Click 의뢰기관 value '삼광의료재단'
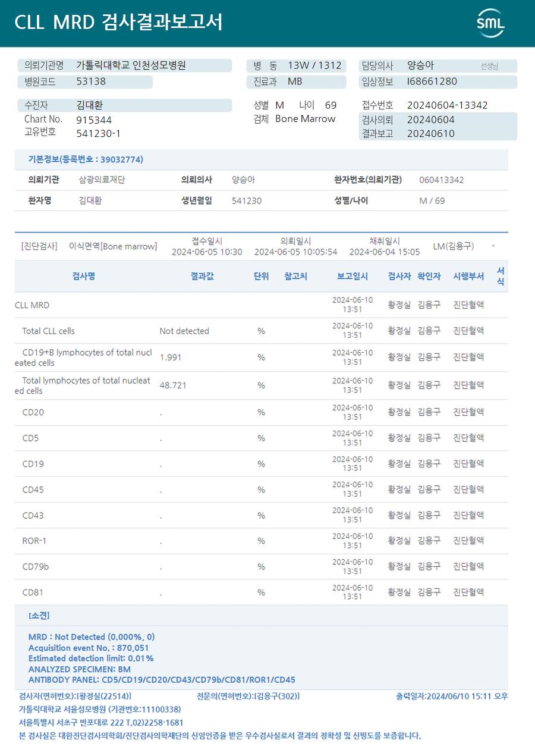The image size is (535, 756). [x=102, y=180]
